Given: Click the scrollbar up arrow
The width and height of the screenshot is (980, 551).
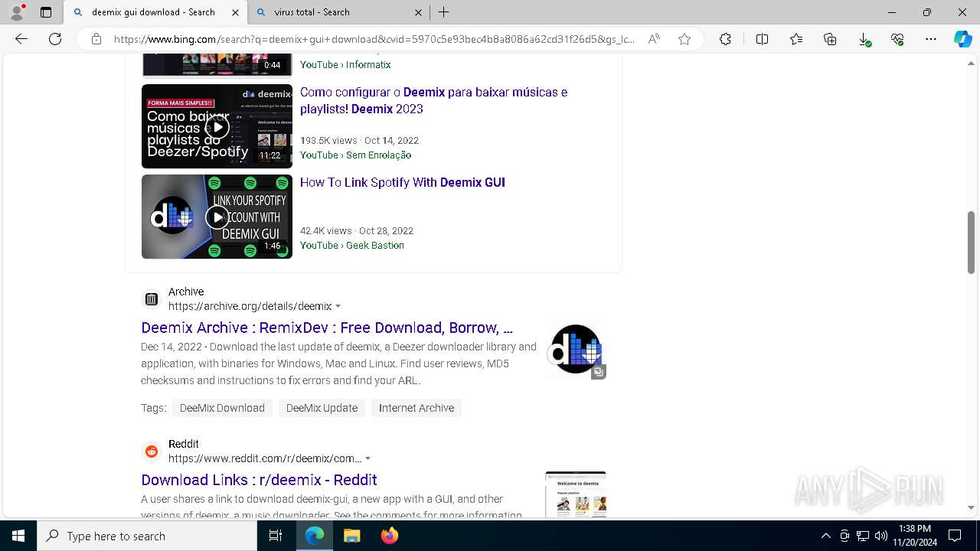Looking at the screenshot, I should (971, 62).
